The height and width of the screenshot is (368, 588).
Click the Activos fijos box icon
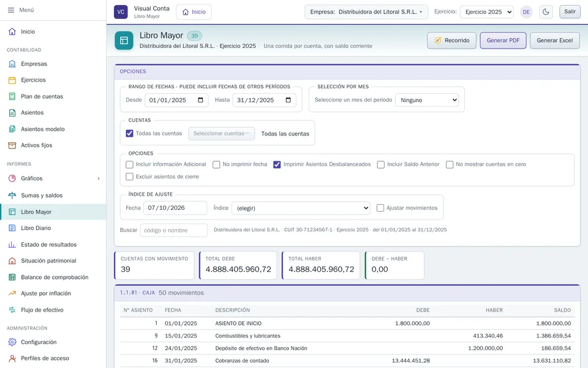12,145
